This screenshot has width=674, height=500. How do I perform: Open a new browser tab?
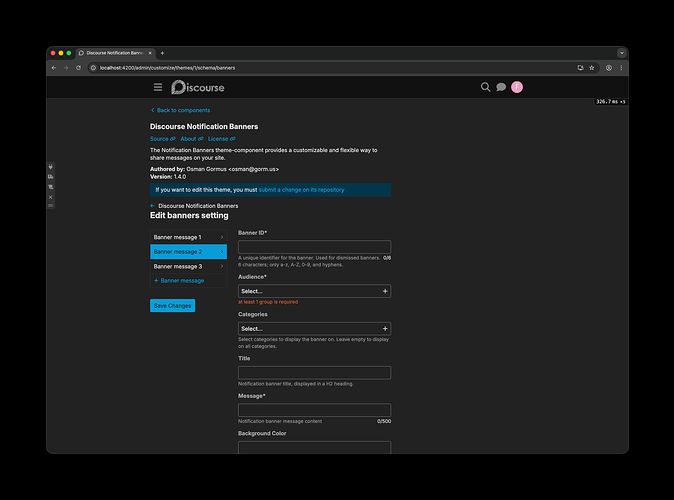(162, 53)
